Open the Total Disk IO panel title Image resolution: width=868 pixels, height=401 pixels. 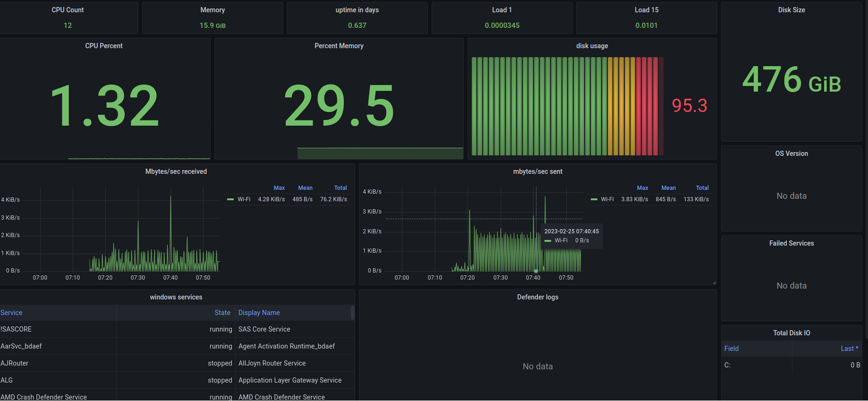pyautogui.click(x=791, y=333)
